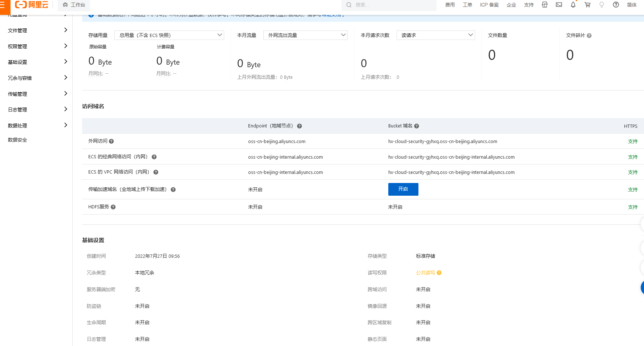Screen dimensions: 644x346
Task: Click help icon next to 文件碎片
Action: click(589, 36)
